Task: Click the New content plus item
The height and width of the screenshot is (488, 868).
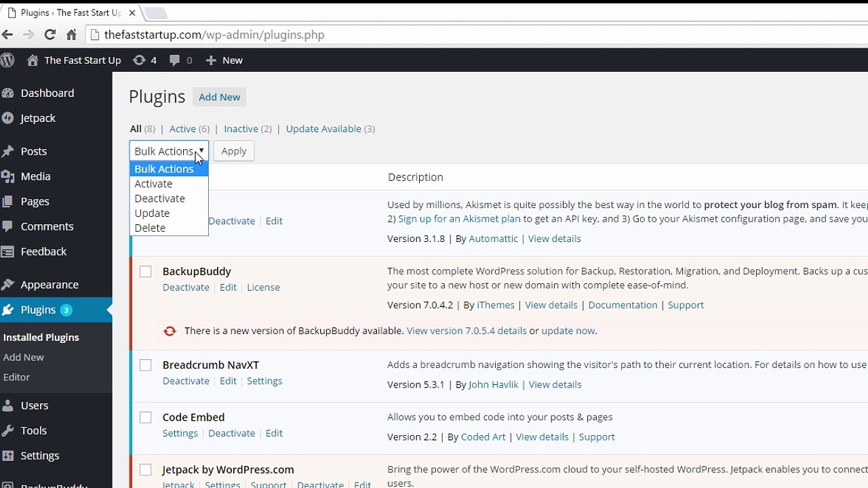Action: tap(224, 60)
